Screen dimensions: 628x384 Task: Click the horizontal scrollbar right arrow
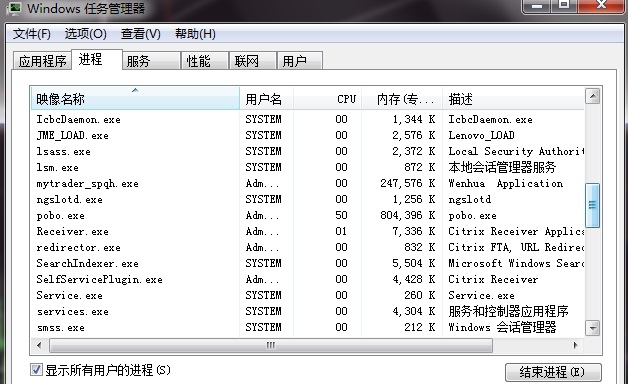click(x=576, y=345)
